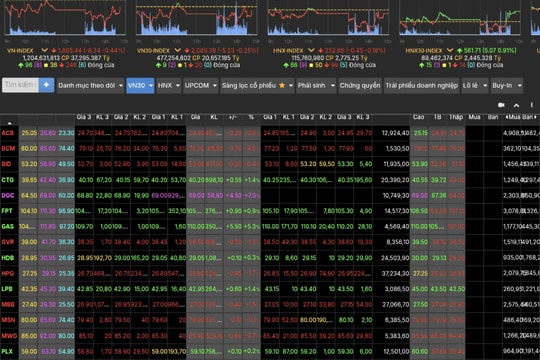Focus the Tìm kiếm search field
The width and height of the screenshot is (540, 360).
point(20,85)
